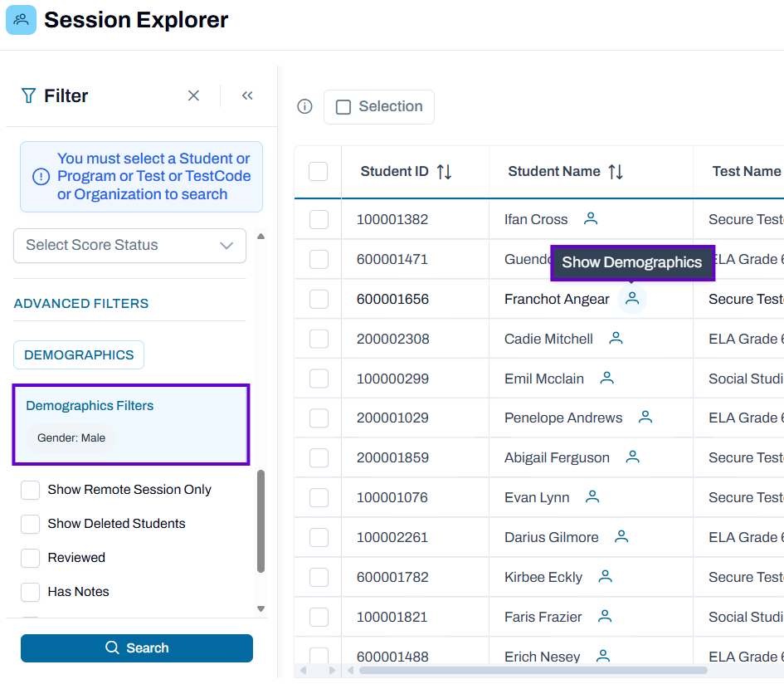The image size is (784, 684).
Task: Open Select Score Status dropdown
Action: [129, 246]
